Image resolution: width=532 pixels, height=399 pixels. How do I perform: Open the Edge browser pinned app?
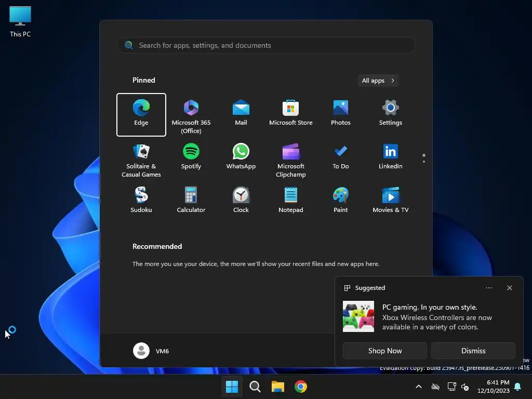pos(141,115)
